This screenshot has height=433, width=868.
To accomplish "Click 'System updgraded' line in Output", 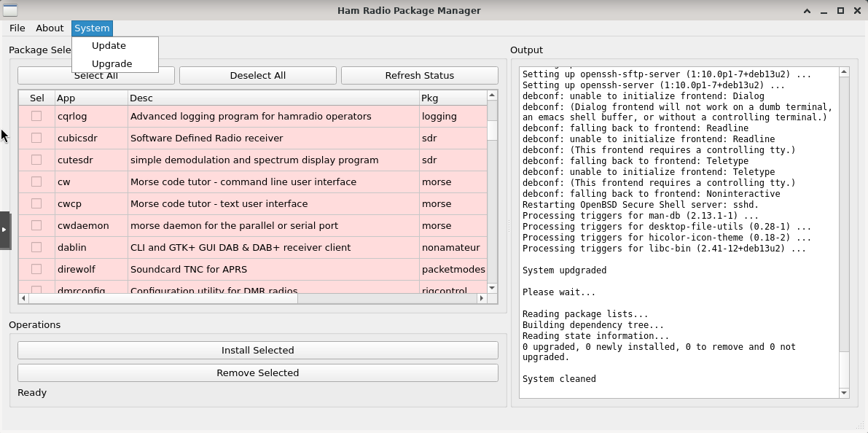I will click(564, 270).
